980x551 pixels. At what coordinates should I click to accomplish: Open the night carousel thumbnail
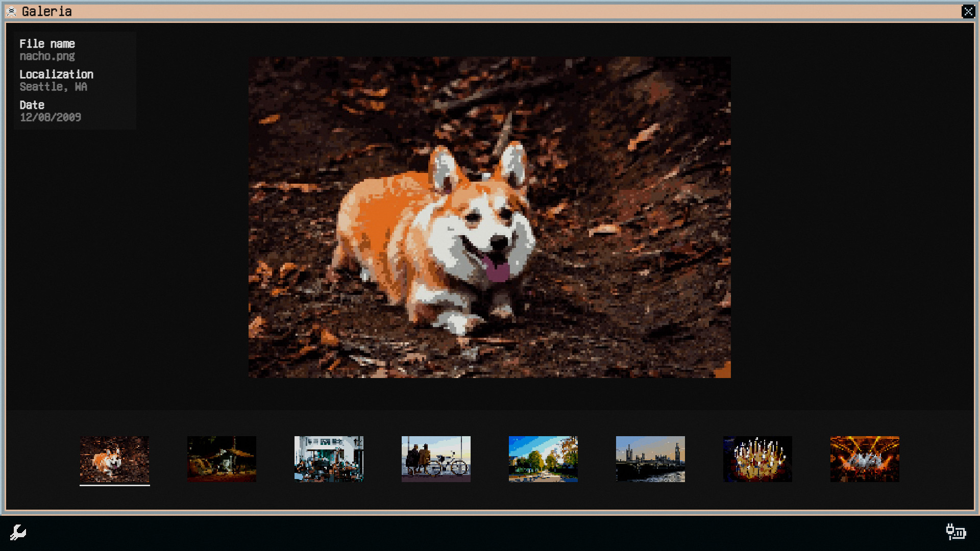(x=222, y=459)
